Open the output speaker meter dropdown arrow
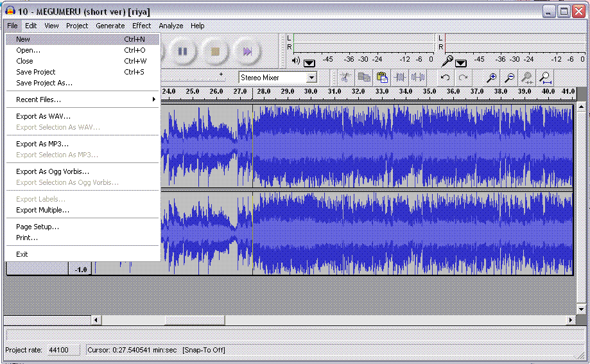 [309, 63]
